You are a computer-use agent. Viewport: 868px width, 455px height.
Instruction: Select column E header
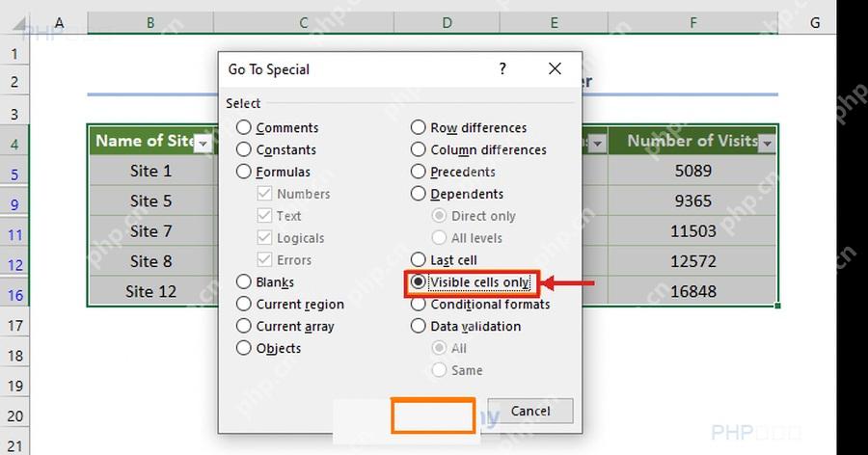pyautogui.click(x=554, y=23)
